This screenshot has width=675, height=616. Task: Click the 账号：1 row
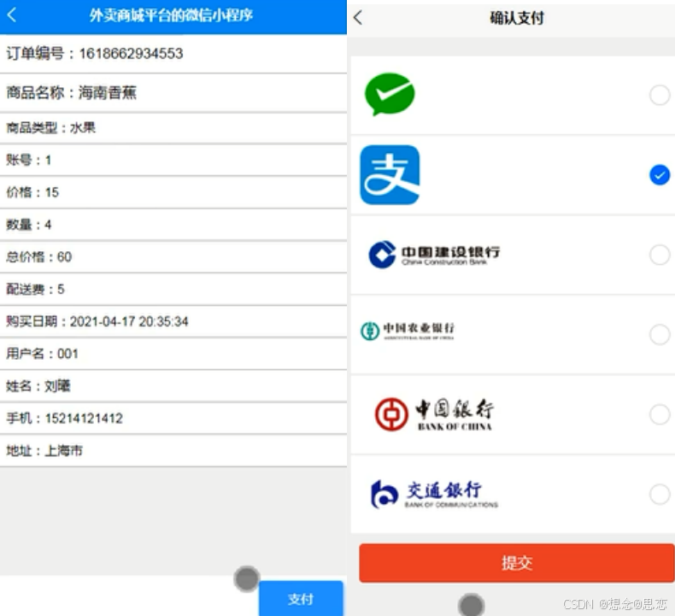[173, 160]
